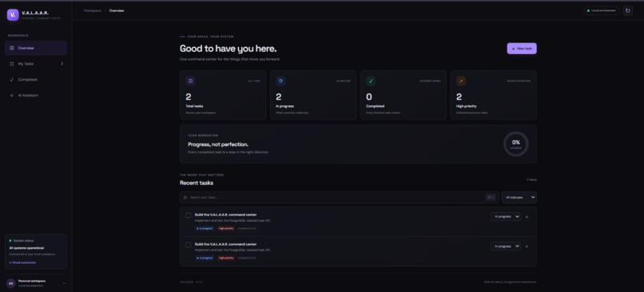Click the second task's red High priority tag
Viewport: 644px width, 292px height.
point(226,258)
